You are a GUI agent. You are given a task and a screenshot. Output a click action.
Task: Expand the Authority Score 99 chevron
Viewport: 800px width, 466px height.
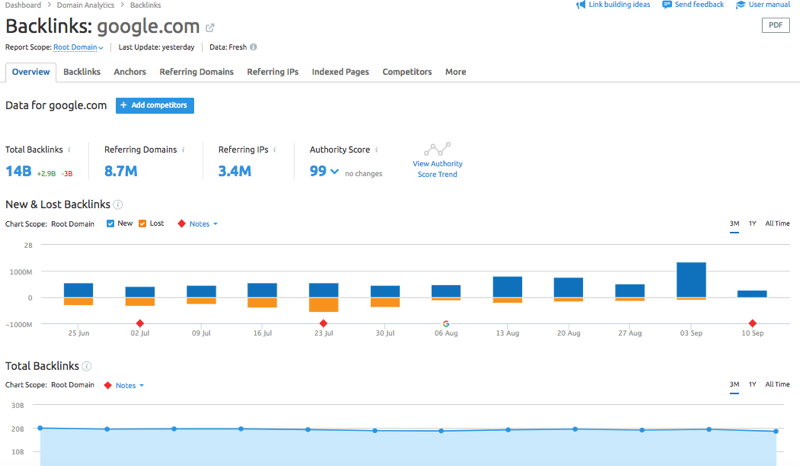[x=334, y=172]
